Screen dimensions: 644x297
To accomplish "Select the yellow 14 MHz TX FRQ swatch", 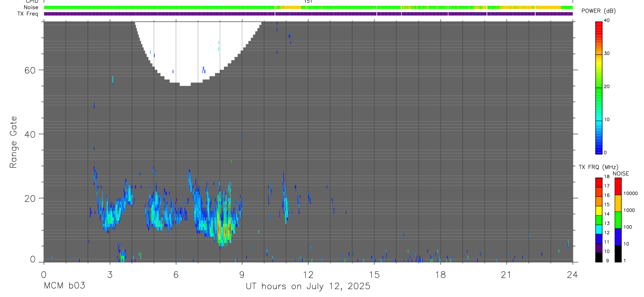I will point(599,212).
